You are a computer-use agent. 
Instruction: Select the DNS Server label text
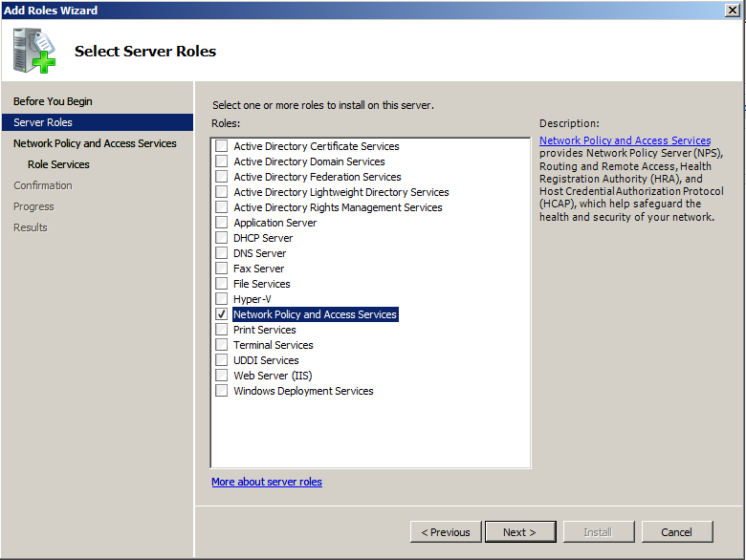click(260, 253)
